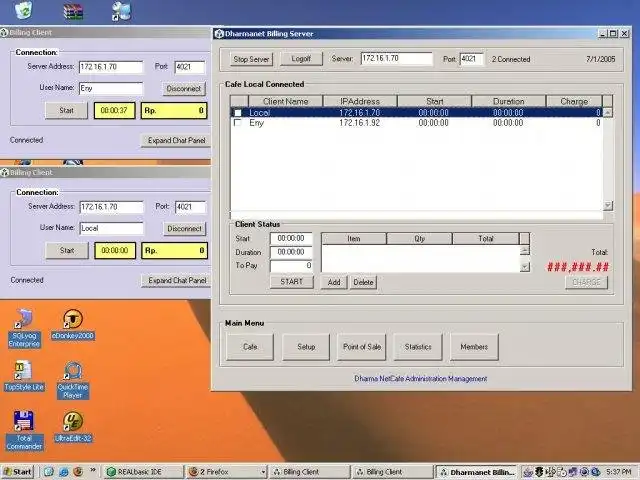Open the 2 Firefox taskbar group dropdown
Viewport: 640px width, 480px height.
[263, 472]
